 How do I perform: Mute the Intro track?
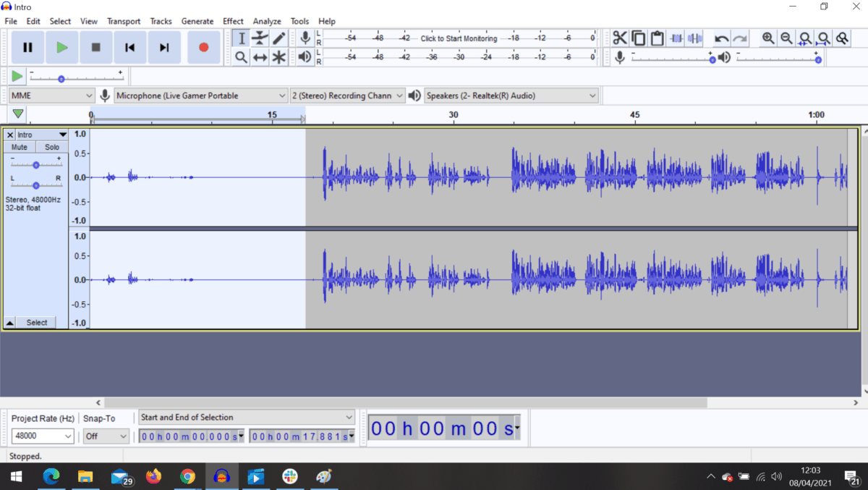coord(19,147)
